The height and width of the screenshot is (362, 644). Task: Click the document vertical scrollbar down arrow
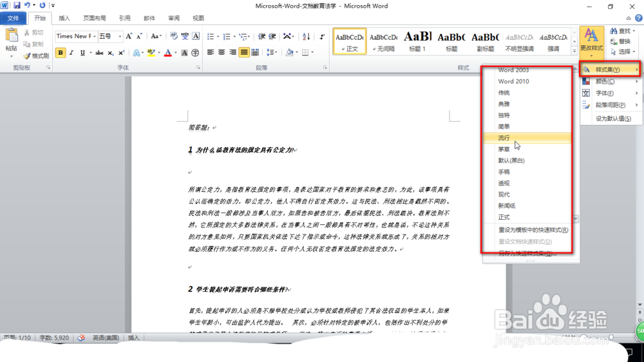coord(639,305)
